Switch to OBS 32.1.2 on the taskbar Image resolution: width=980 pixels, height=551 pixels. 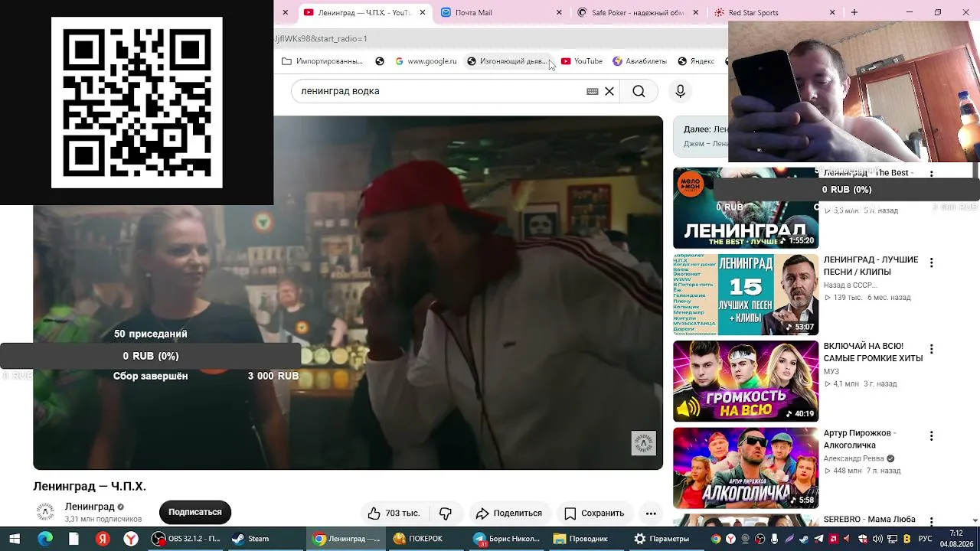click(x=187, y=539)
